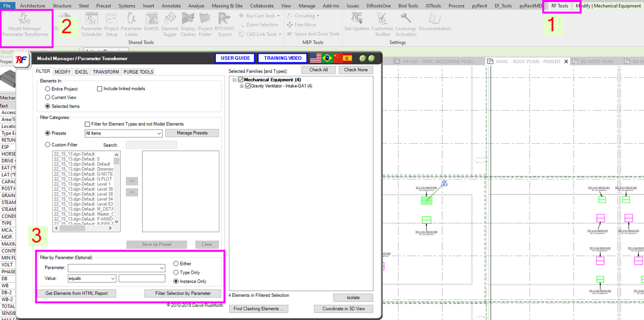
Task: Open Space And Zone Tools
Action: point(313,34)
